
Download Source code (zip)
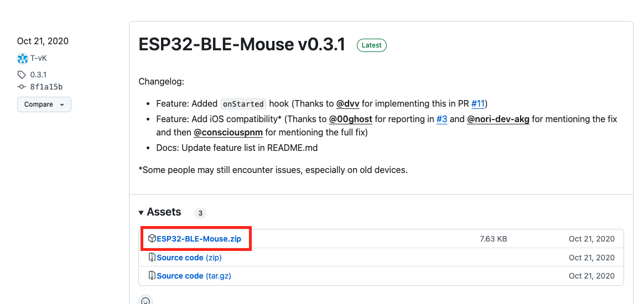pyautogui.click(x=189, y=258)
